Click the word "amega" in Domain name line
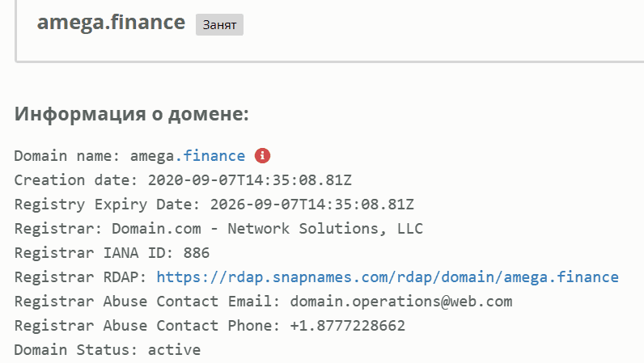The width and height of the screenshot is (644, 363). [152, 156]
